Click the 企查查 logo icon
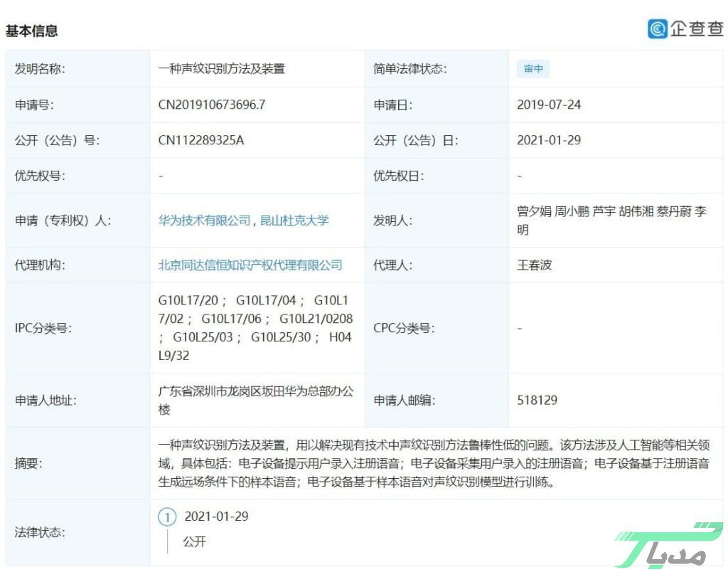The image size is (728, 572). pos(658,28)
